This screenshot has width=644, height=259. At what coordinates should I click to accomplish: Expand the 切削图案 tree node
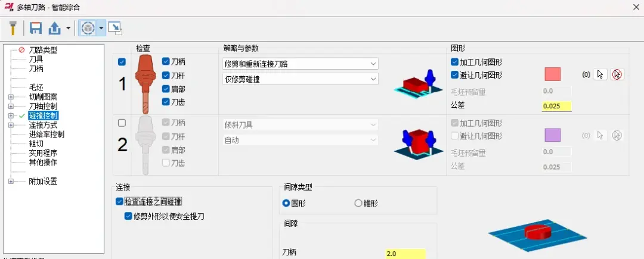pos(11,97)
